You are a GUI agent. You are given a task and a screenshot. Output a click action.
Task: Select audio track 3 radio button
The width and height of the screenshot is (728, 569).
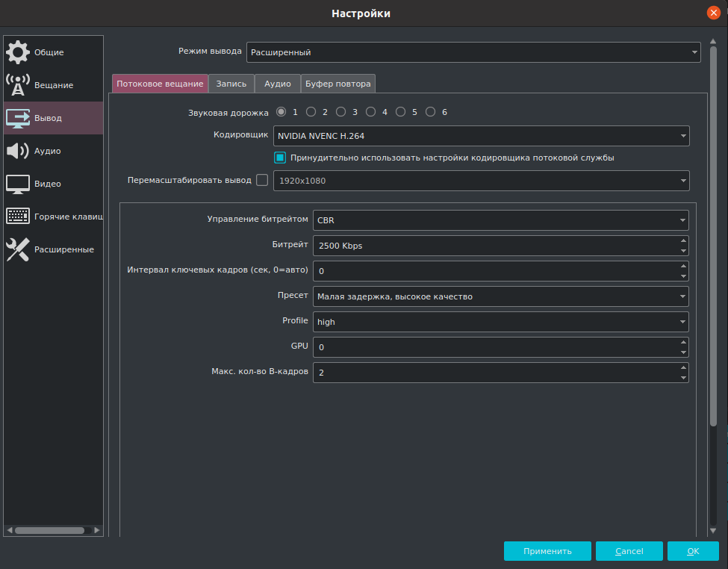(340, 112)
